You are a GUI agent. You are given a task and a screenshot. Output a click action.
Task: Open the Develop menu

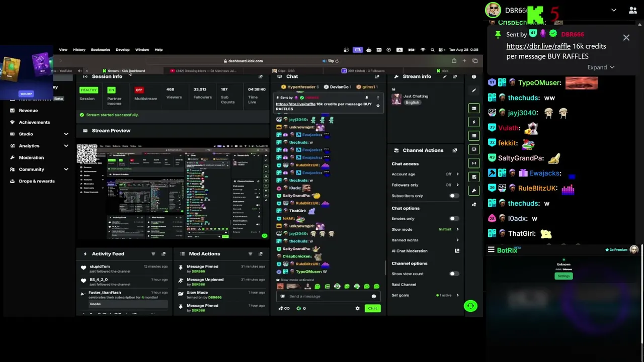pyautogui.click(x=122, y=50)
